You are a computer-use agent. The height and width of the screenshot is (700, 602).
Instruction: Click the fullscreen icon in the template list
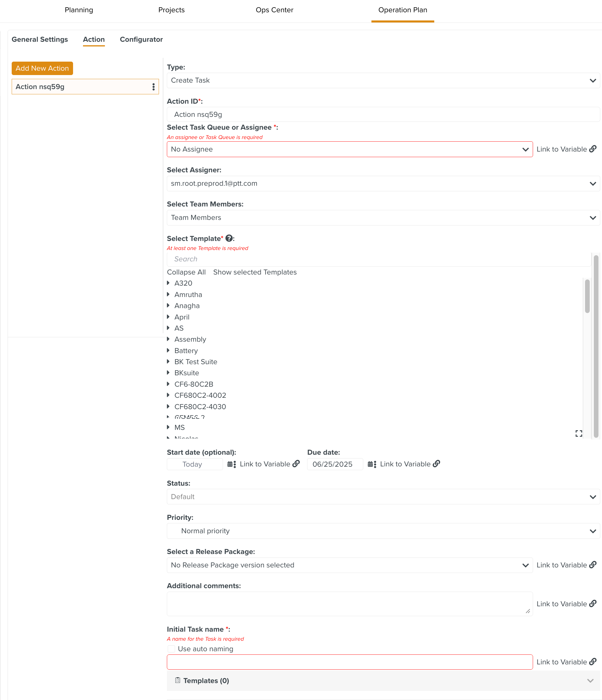(579, 433)
